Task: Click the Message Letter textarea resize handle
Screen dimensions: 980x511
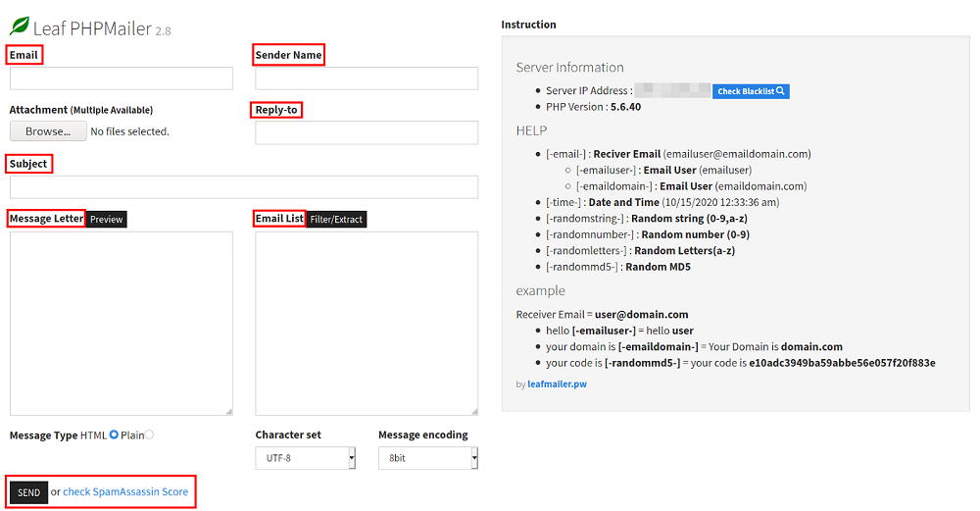Action: [228, 410]
